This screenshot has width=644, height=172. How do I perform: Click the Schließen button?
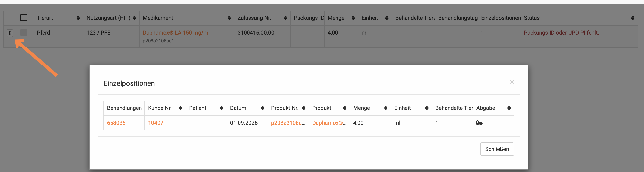tap(497, 149)
